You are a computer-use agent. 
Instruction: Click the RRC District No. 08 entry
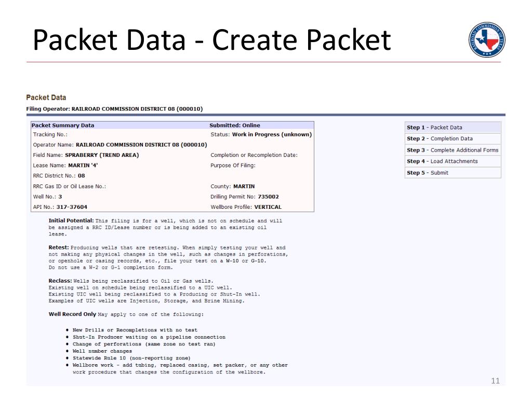[59, 176]
